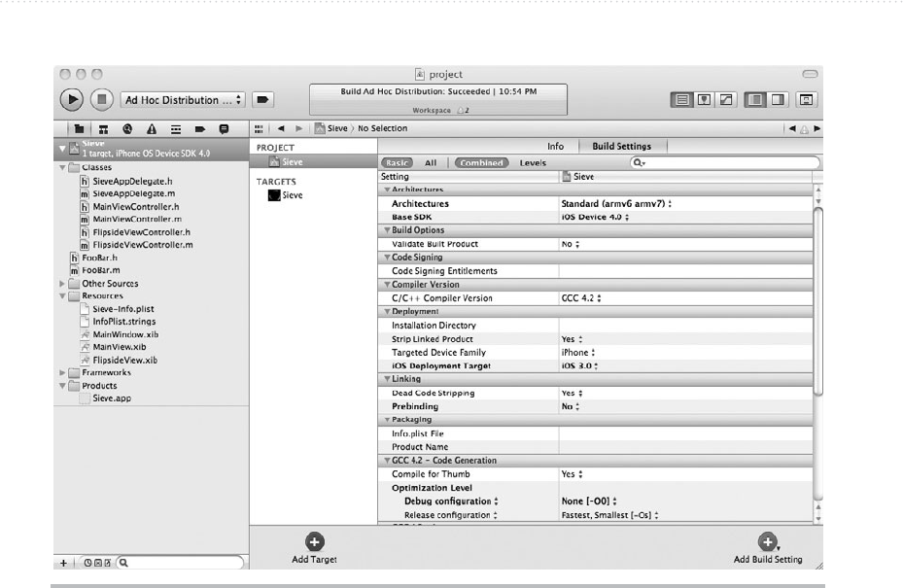Click the build settings search field

(724, 163)
